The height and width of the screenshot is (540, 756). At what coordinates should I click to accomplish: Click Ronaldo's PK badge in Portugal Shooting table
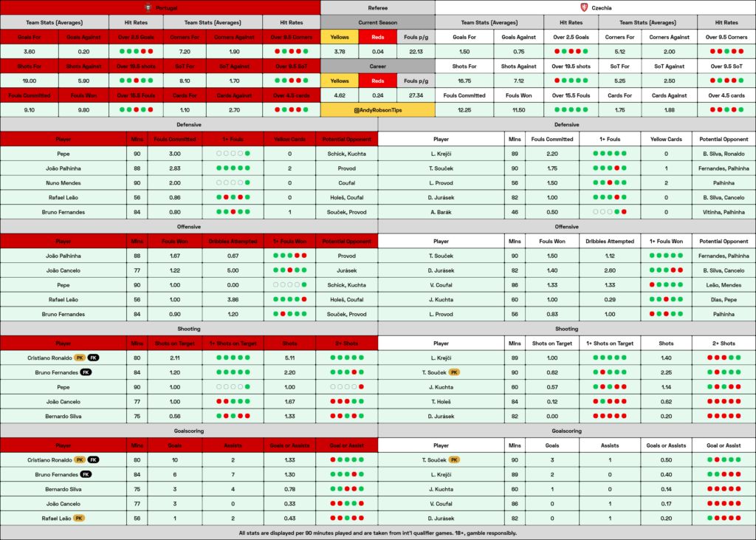(79, 358)
